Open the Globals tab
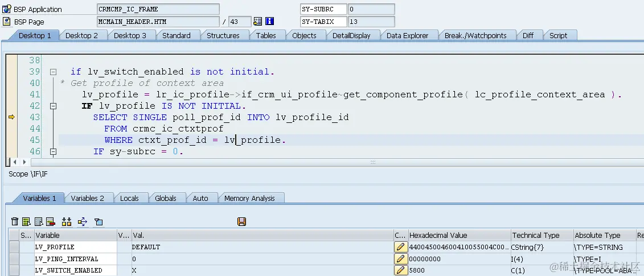The width and height of the screenshot is (644, 276). click(166, 198)
